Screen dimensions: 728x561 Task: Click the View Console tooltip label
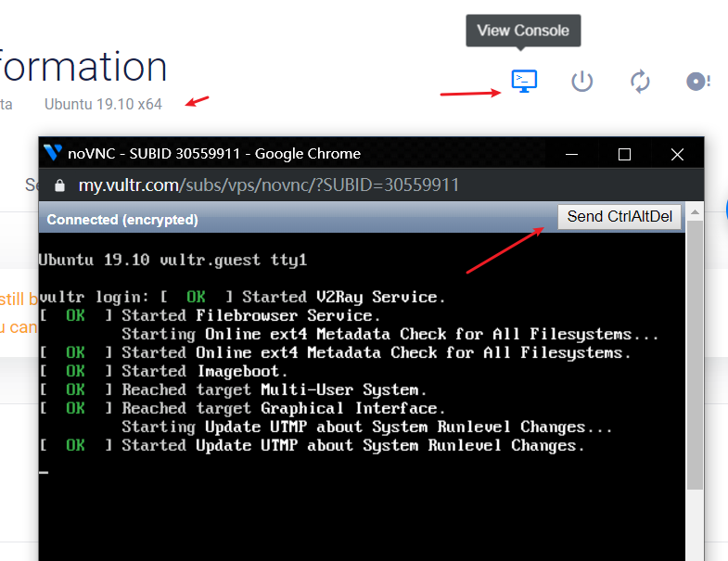point(523,31)
